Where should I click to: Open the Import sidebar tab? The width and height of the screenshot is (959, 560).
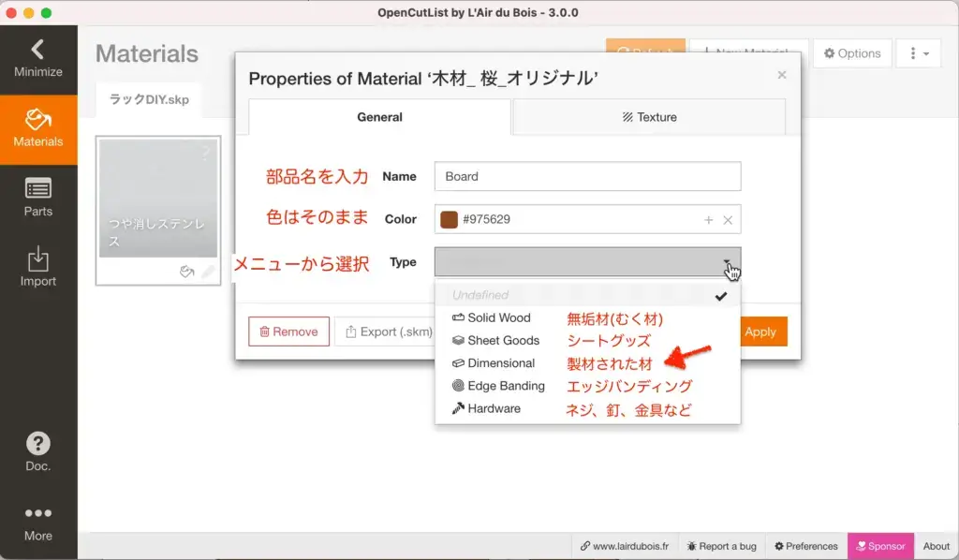[x=37, y=268]
